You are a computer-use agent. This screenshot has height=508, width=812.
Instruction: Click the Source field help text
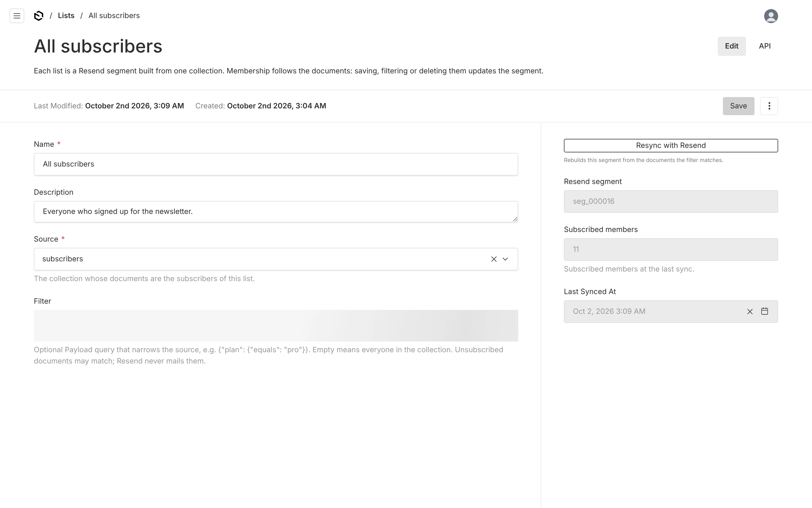[x=144, y=279]
